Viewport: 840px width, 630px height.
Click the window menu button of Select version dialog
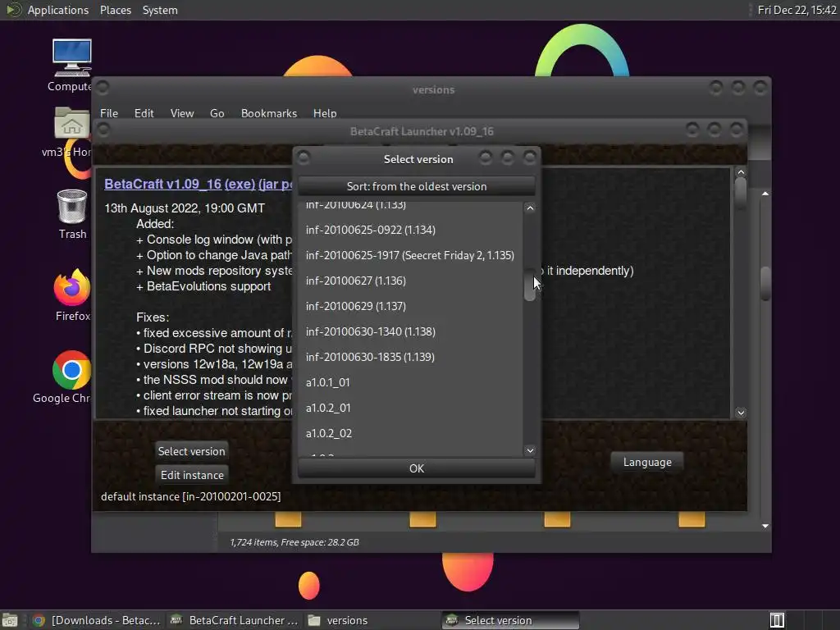[304, 157]
